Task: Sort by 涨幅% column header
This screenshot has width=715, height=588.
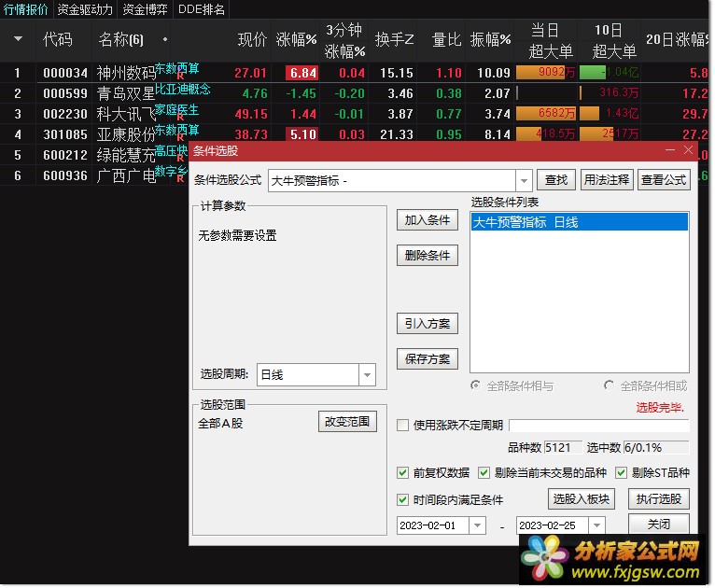Action: click(x=296, y=39)
